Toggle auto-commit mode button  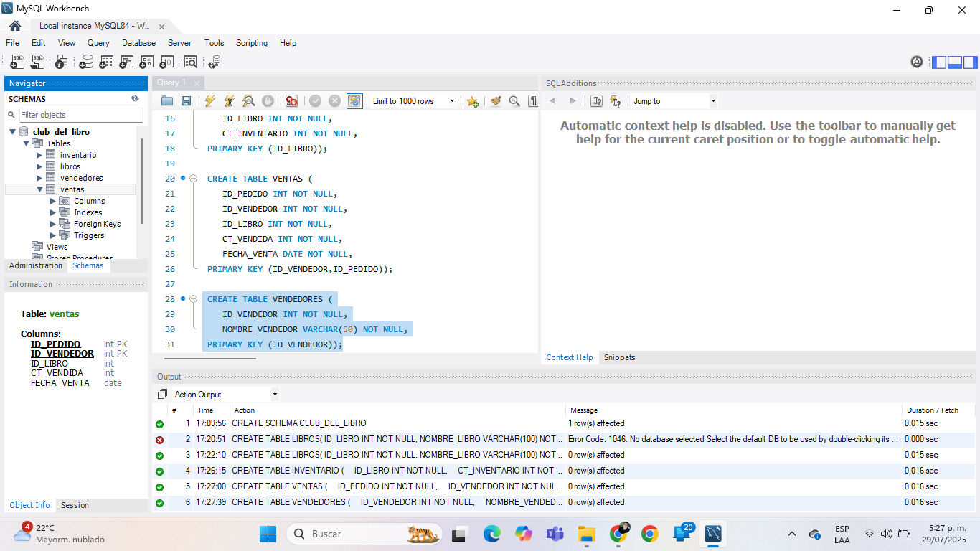[x=354, y=101]
